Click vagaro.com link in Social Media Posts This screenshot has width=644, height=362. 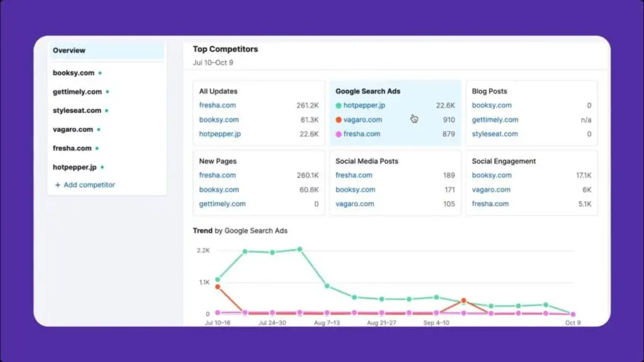(x=355, y=204)
